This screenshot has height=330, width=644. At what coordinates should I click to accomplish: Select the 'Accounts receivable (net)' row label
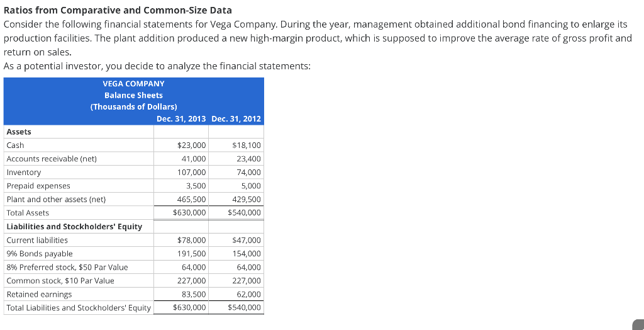52,159
